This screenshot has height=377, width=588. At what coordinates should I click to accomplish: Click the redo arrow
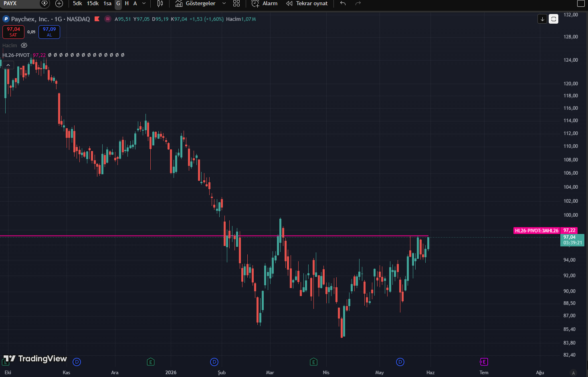pos(358,4)
